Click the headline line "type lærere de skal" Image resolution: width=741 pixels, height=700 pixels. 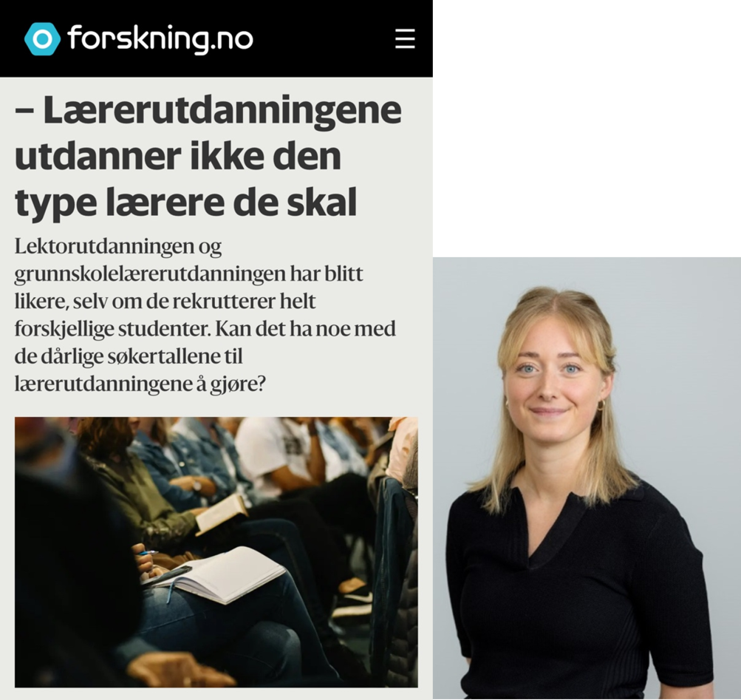coord(185,203)
